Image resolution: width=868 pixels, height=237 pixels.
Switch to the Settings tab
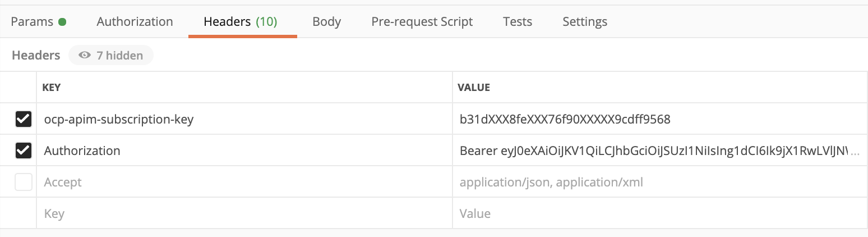(584, 22)
